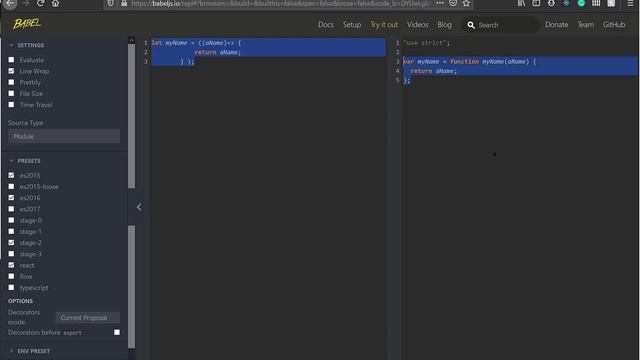Bookmark this page with the star icon
The image size is (640, 360).
coord(466,3)
